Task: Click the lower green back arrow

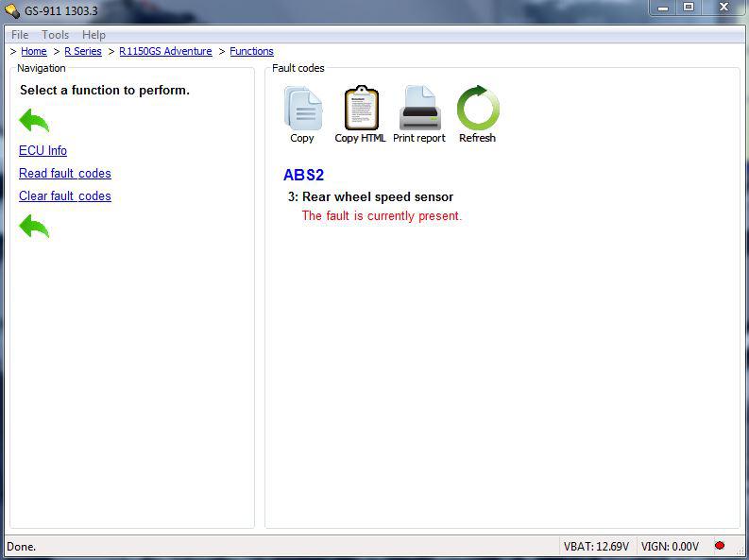Action: click(34, 226)
